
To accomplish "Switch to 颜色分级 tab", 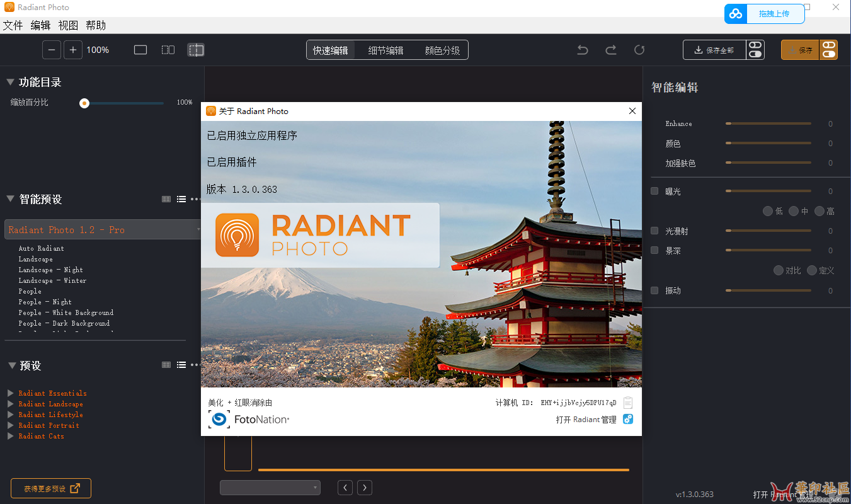I will (442, 50).
